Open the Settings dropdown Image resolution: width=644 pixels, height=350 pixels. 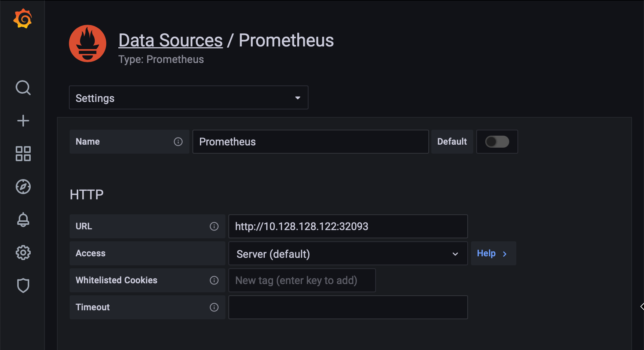pos(188,97)
